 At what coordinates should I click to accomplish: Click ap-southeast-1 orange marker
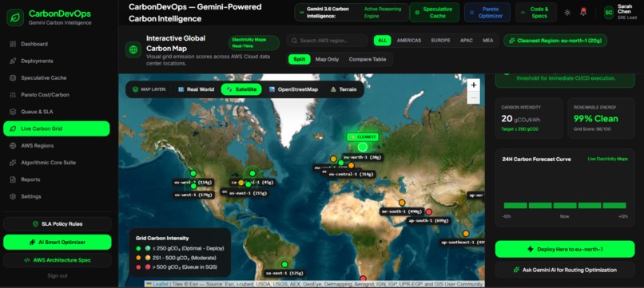tap(466, 234)
